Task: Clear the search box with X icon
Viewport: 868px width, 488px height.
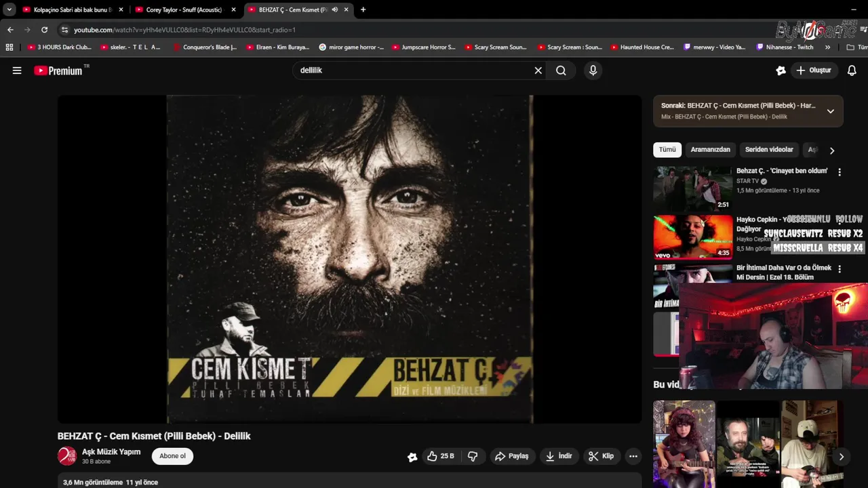Action: click(x=538, y=70)
